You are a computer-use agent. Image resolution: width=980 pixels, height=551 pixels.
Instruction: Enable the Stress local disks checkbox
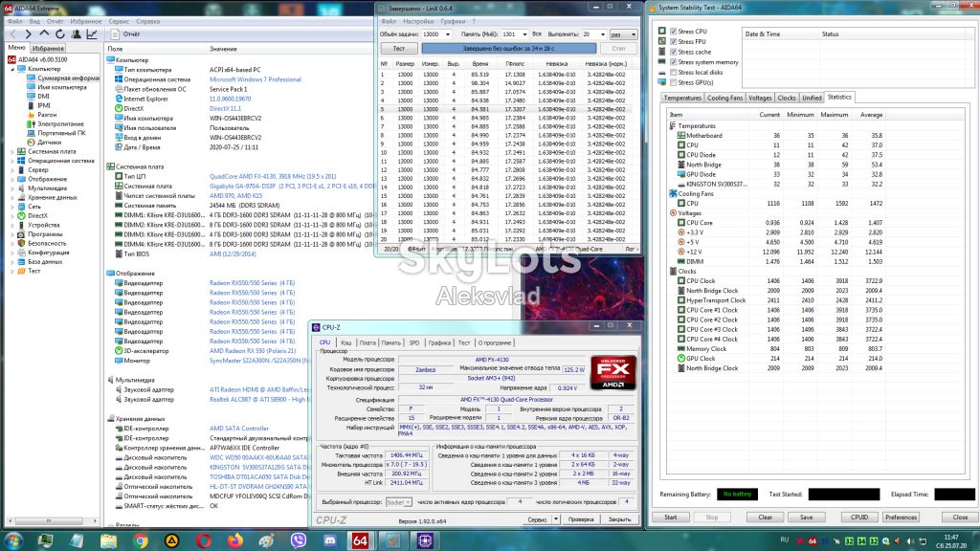click(673, 73)
